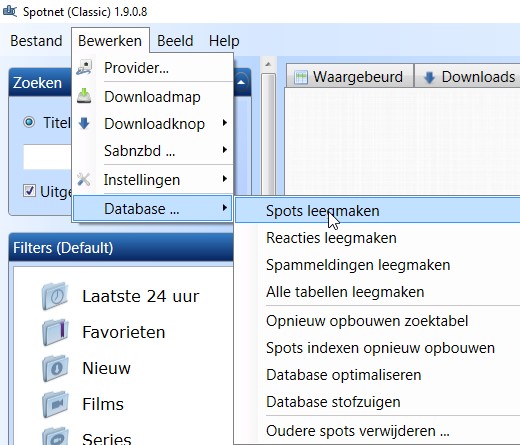
Task: Collapse the Zoeken panel with the chevron
Action: (242, 82)
